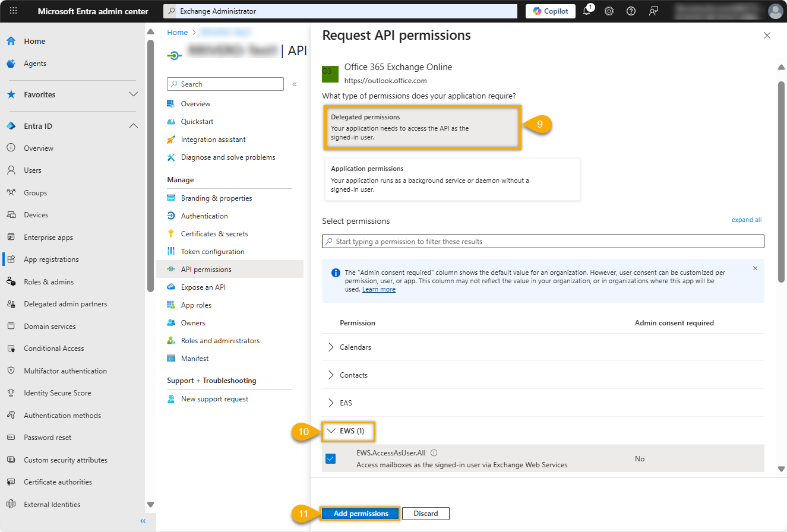Screen dimensions: 787x532
Task: Choose the Application permissions option
Action: click(x=452, y=179)
